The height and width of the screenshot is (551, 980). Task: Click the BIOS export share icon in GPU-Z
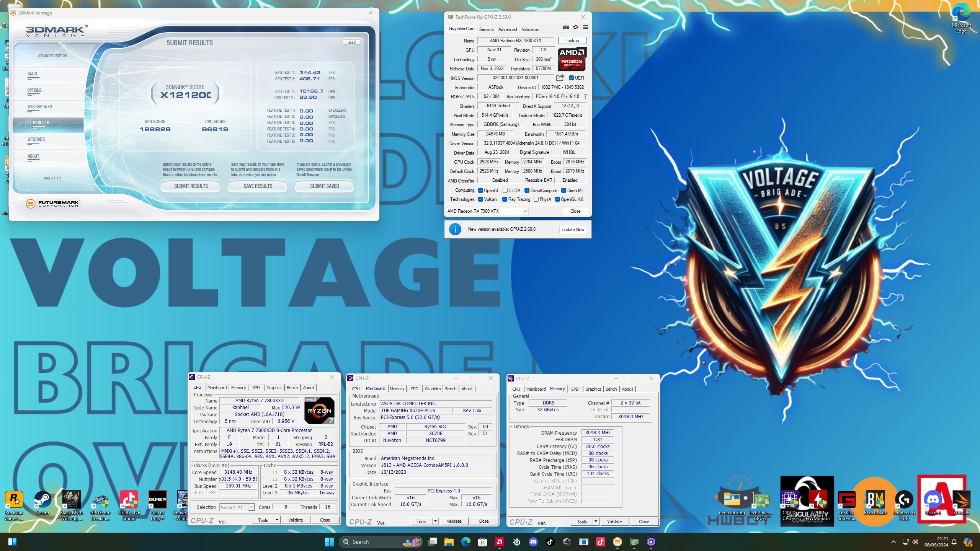[x=560, y=78]
